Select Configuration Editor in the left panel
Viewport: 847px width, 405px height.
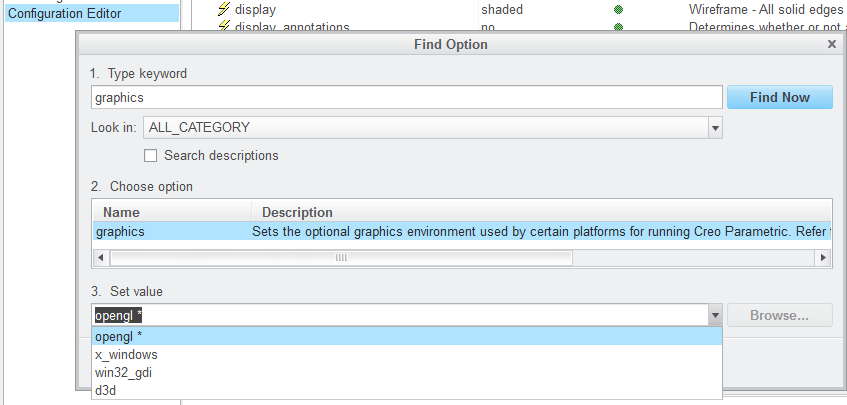[x=66, y=14]
